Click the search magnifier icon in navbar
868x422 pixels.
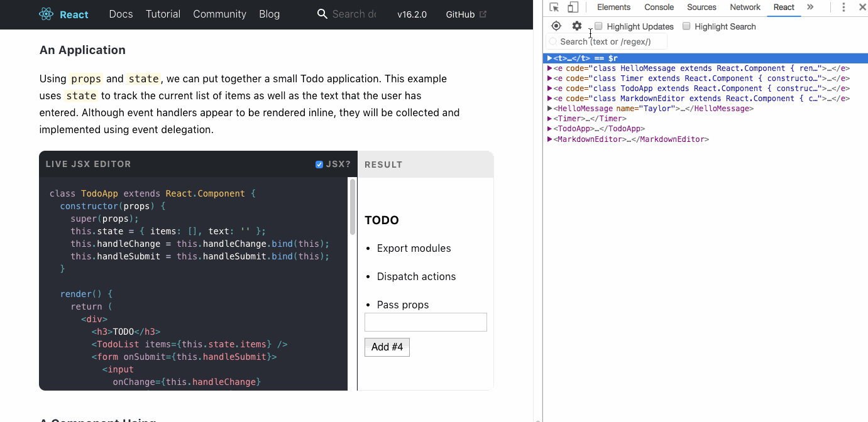pos(322,14)
